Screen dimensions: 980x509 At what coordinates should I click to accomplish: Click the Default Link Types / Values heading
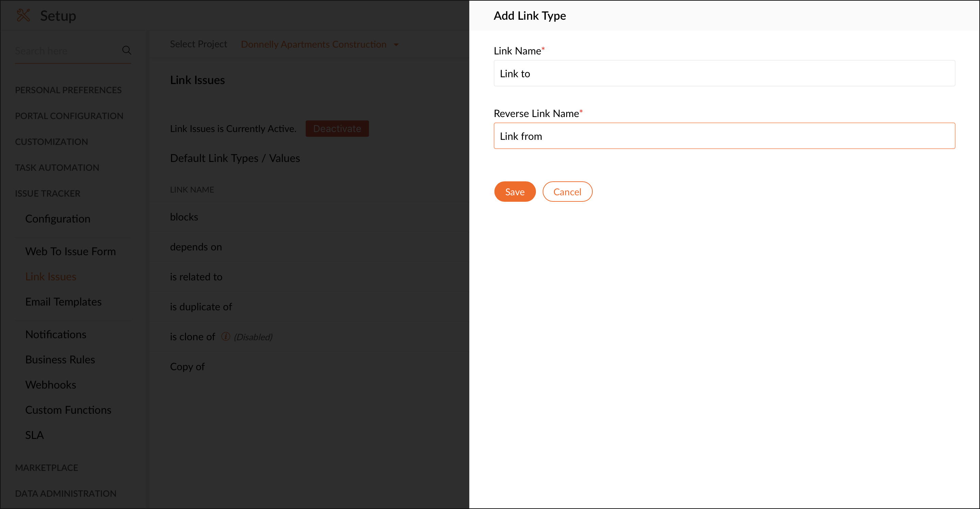pyautogui.click(x=235, y=158)
